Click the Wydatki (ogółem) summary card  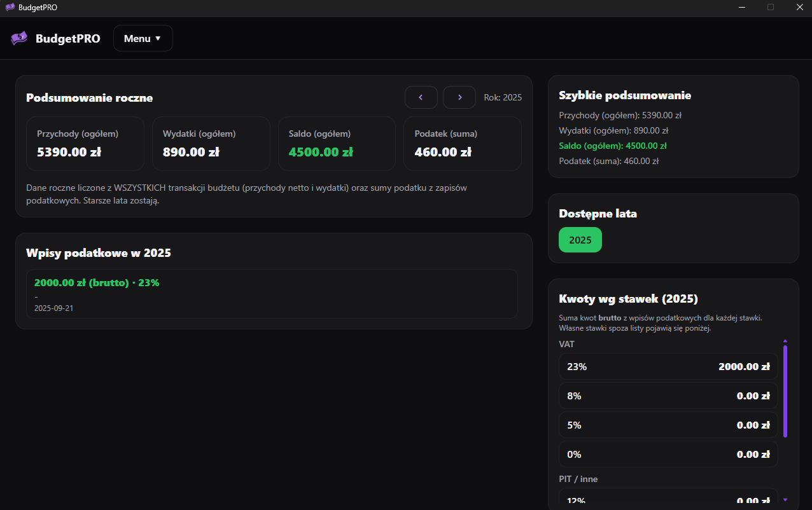pos(211,143)
